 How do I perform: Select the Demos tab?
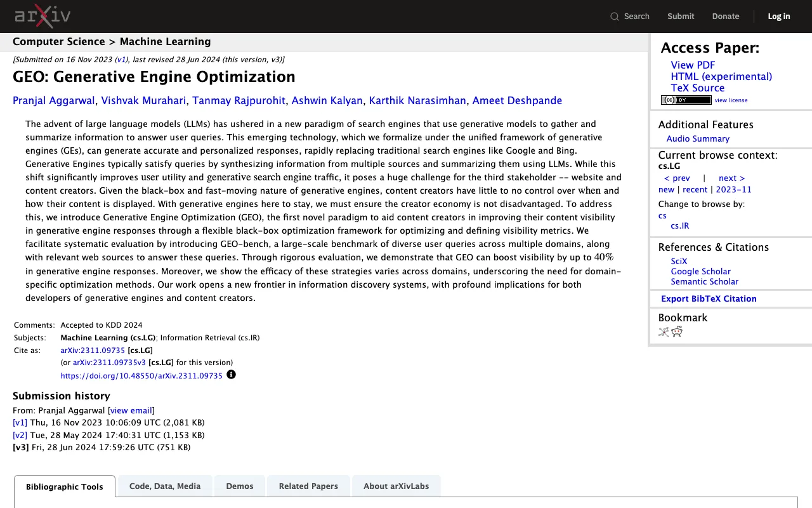pos(240,486)
